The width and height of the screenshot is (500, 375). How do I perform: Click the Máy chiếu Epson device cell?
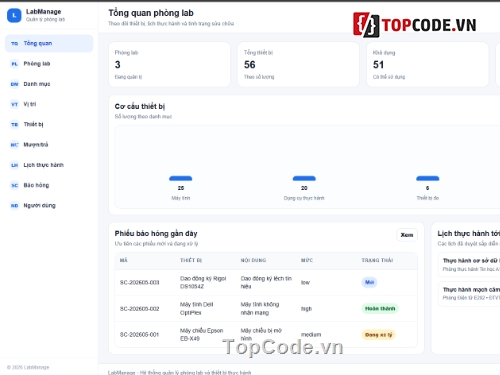click(202, 335)
